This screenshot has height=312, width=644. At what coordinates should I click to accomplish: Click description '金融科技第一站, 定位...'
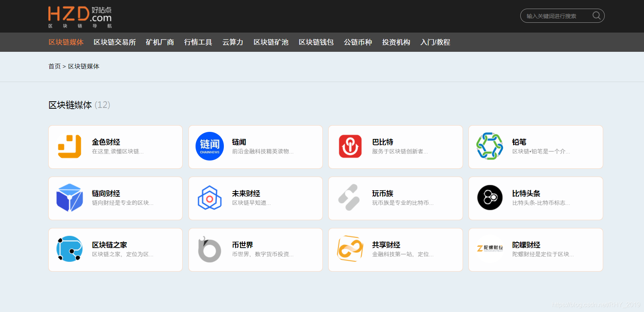pyautogui.click(x=403, y=254)
